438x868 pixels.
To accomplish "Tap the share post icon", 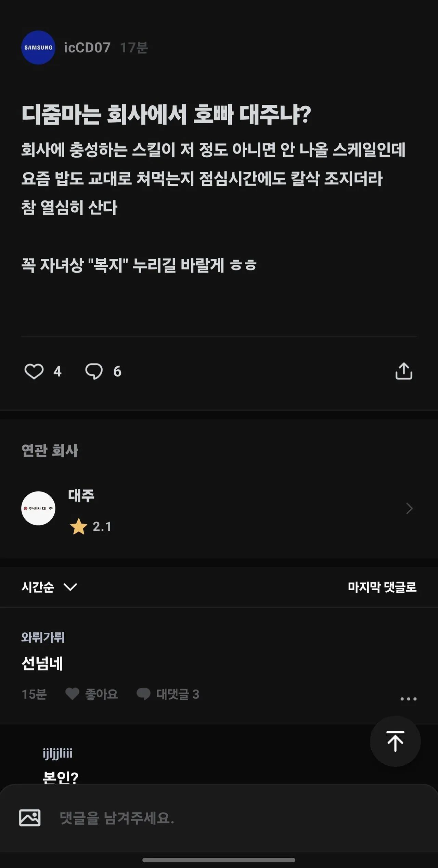I will click(404, 371).
